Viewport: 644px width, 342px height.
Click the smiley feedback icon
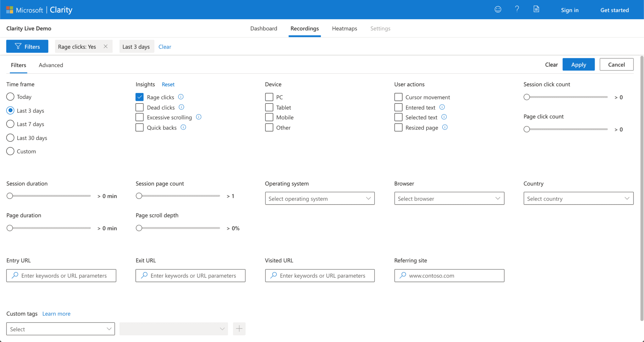tap(498, 9)
